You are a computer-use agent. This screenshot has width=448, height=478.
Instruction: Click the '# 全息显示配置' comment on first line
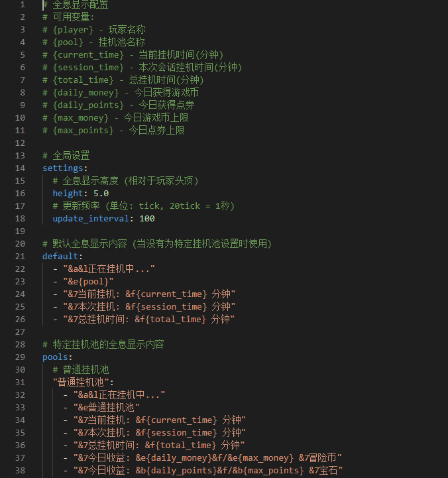76,5
